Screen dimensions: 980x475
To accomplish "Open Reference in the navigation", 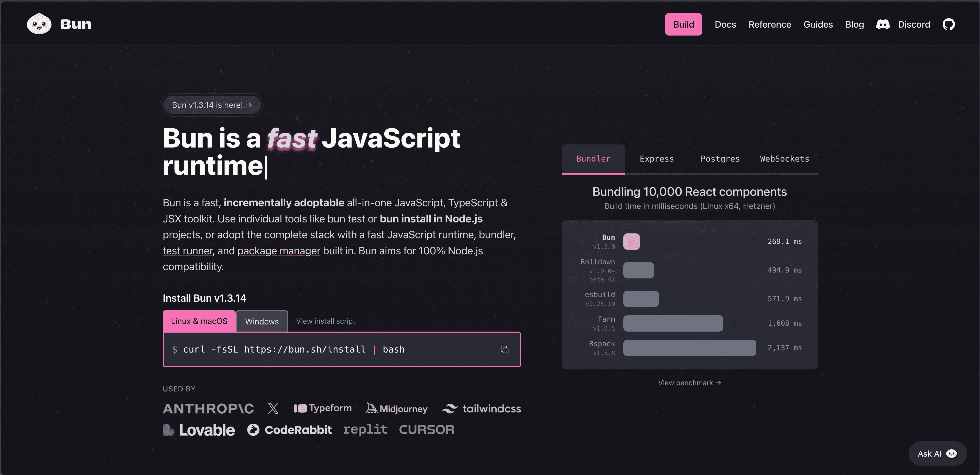I will [x=770, y=24].
